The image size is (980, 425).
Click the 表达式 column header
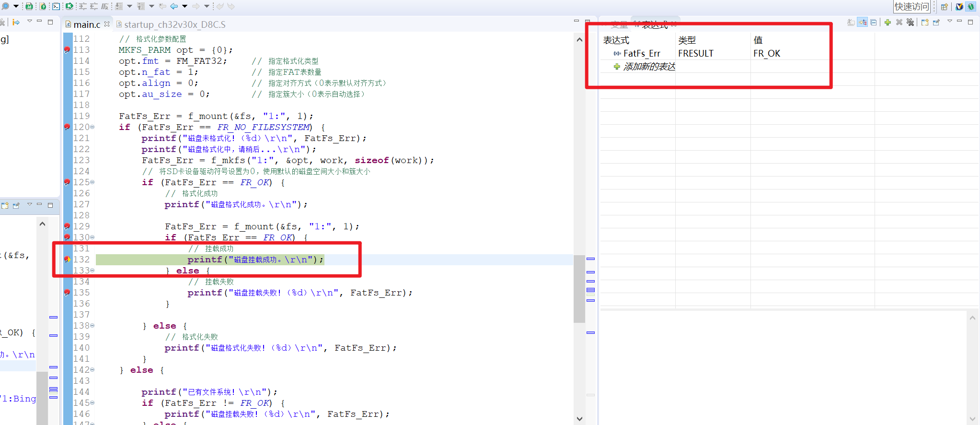[x=616, y=40]
